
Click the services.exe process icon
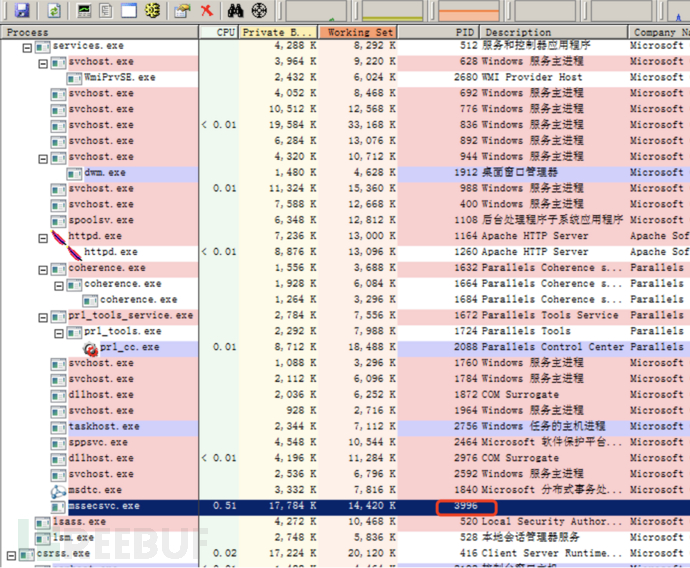pyautogui.click(x=43, y=47)
